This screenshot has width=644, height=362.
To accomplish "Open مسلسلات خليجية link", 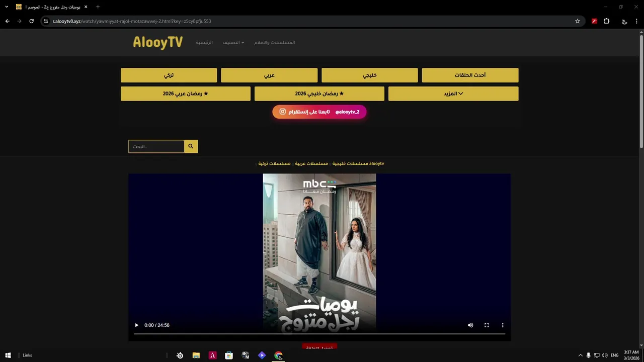I will coord(350,163).
